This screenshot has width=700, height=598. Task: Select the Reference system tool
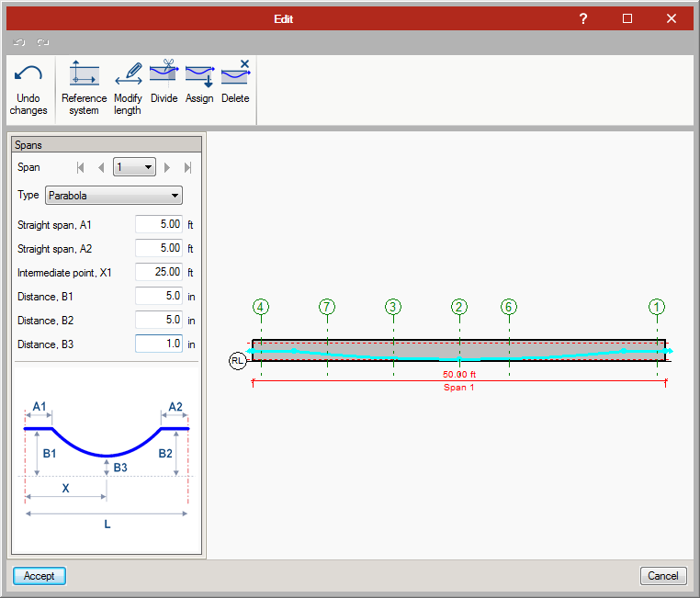(84, 90)
